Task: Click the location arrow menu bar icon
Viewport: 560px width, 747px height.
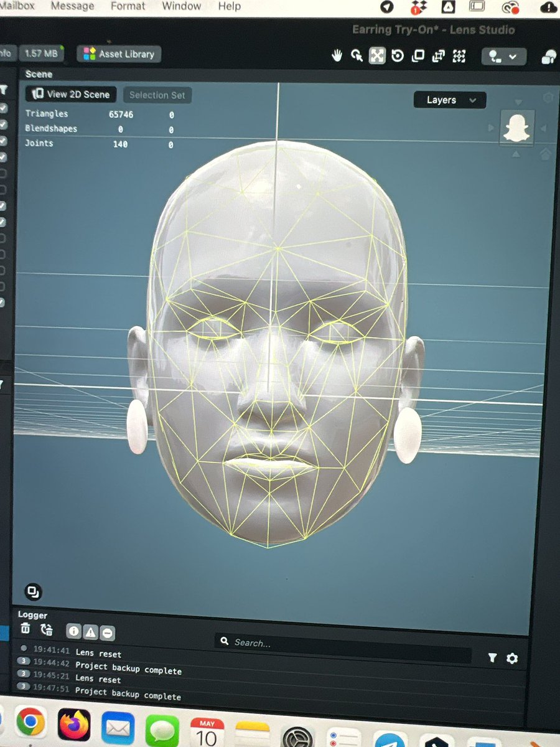Action: (387, 7)
